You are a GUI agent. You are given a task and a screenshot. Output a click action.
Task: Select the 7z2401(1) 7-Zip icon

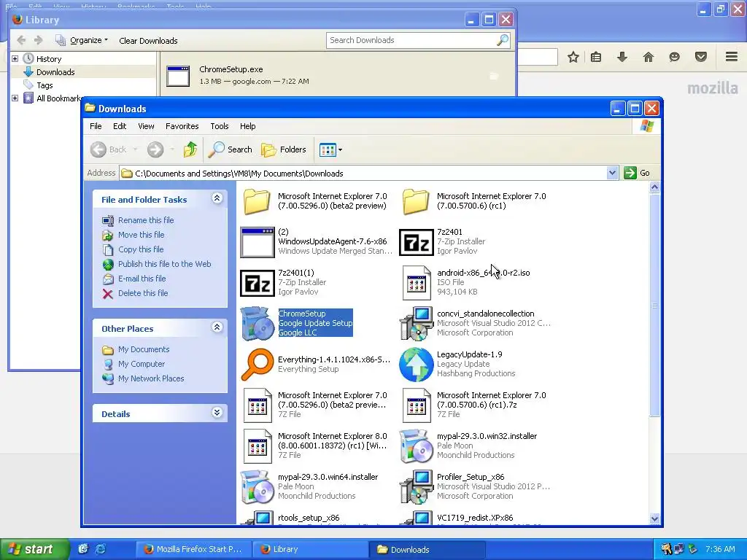tap(258, 284)
